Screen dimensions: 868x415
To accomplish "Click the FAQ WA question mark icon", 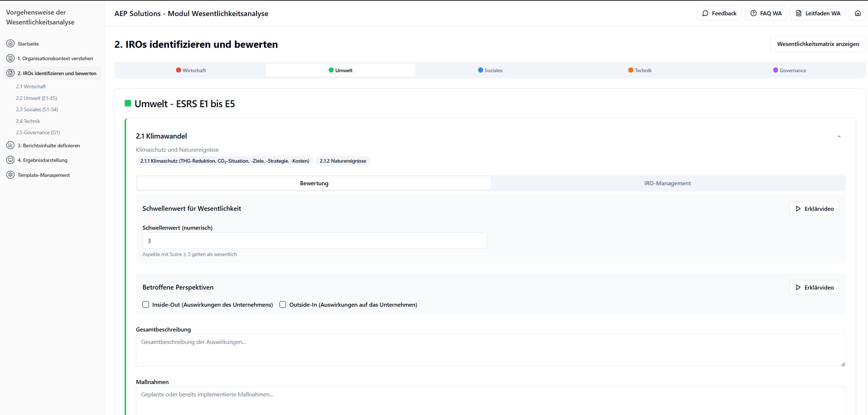I will pyautogui.click(x=754, y=13).
